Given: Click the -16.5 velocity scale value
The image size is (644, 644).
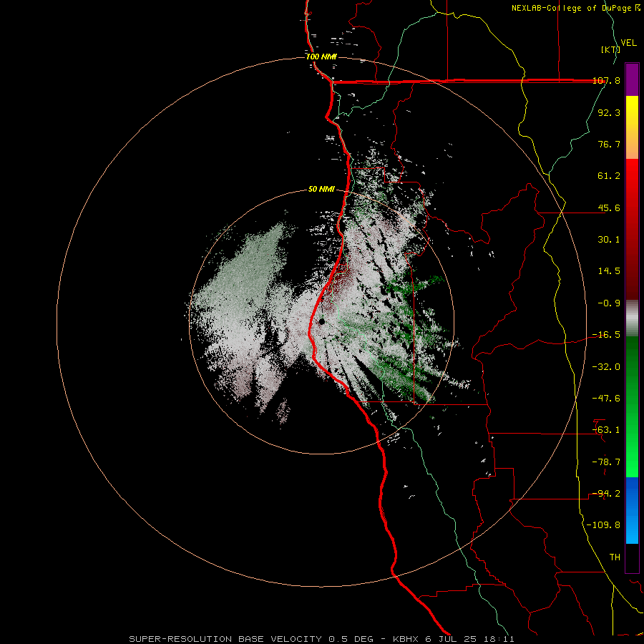Looking at the screenshot, I should click(x=606, y=335).
